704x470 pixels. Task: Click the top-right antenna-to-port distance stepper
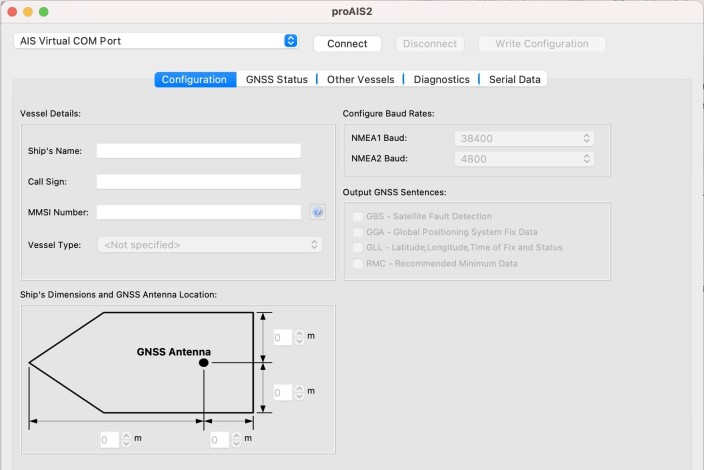coord(299,337)
